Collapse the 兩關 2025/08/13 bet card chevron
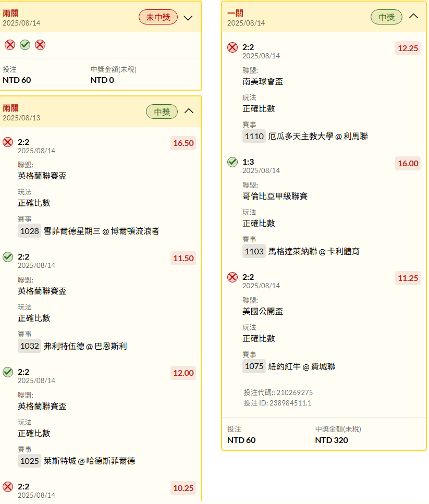429x504 pixels. point(189,111)
